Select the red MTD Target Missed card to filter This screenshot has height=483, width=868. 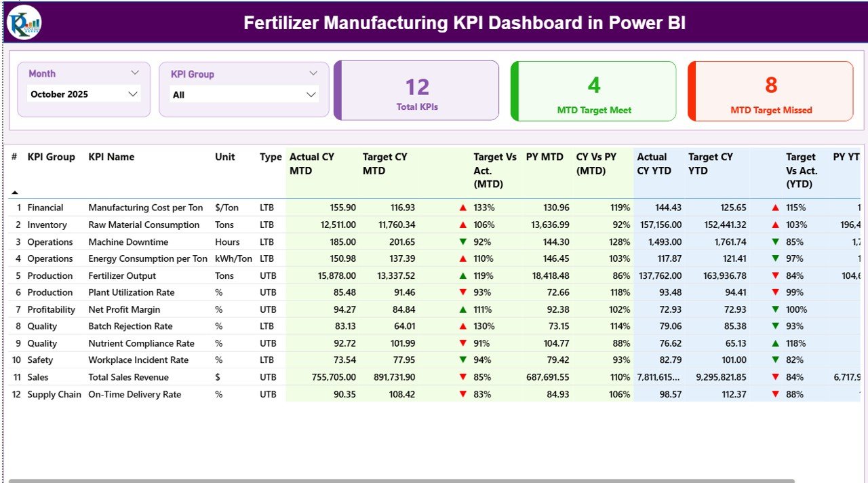[x=770, y=91]
